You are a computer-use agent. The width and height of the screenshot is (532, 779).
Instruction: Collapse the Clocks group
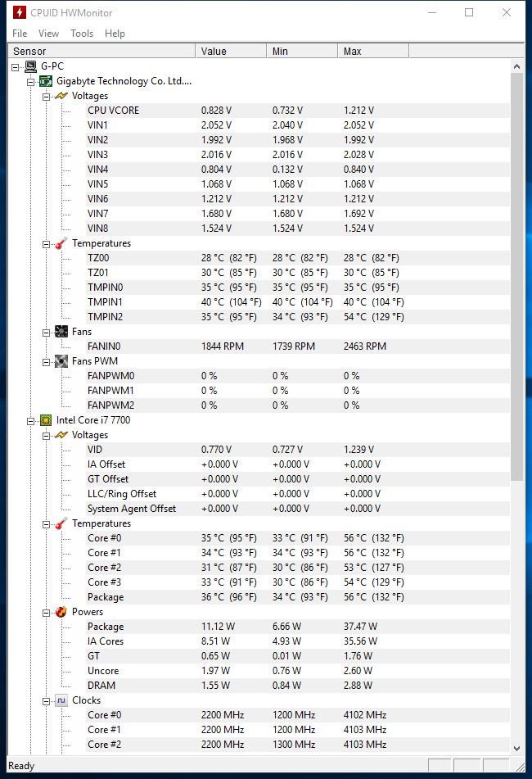click(46, 701)
